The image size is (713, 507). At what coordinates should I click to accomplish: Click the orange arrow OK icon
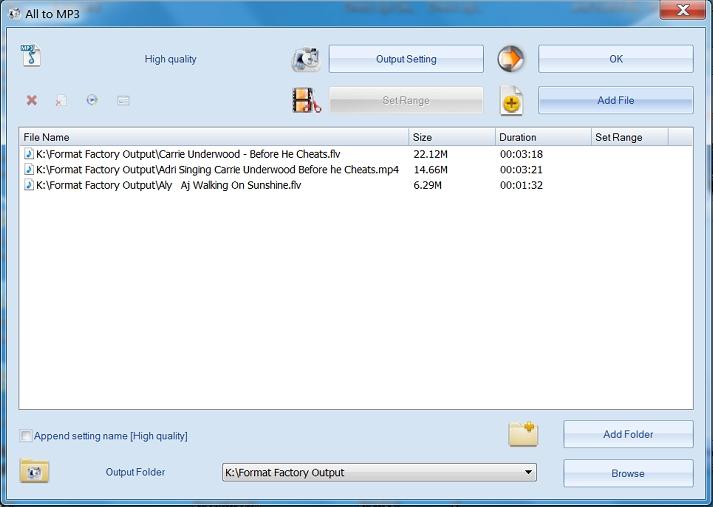pyautogui.click(x=511, y=59)
